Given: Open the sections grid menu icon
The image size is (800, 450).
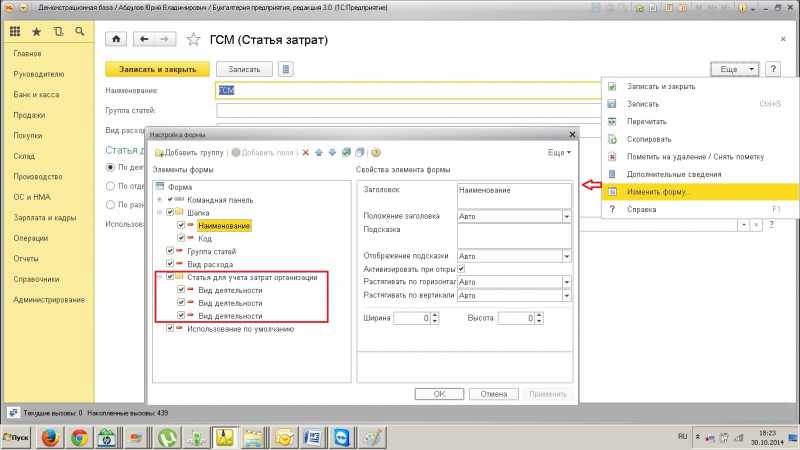Looking at the screenshot, I should 15,32.
